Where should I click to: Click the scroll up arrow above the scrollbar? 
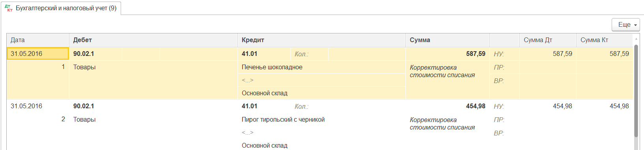tap(636, 39)
